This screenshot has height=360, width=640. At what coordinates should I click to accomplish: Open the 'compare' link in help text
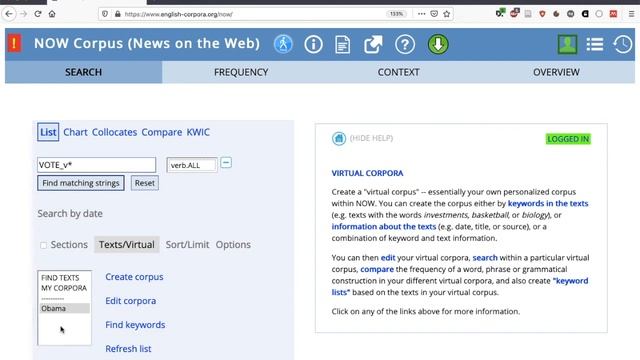377,269
